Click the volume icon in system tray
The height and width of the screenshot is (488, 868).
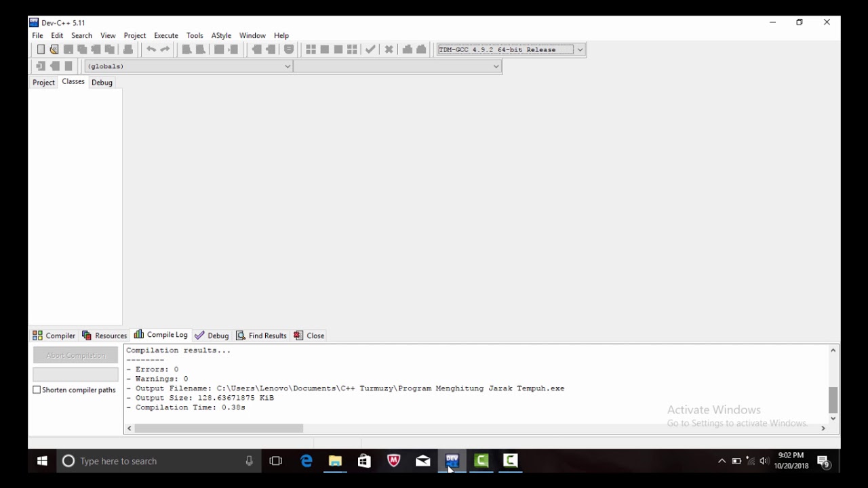point(764,461)
